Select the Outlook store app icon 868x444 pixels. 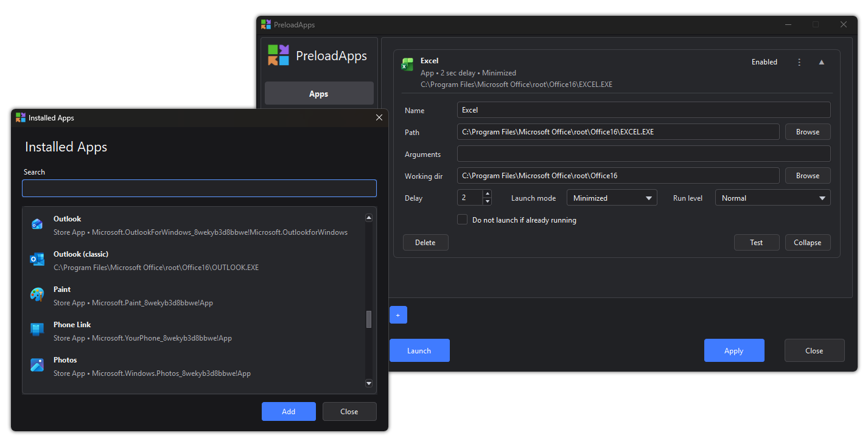pos(37,224)
